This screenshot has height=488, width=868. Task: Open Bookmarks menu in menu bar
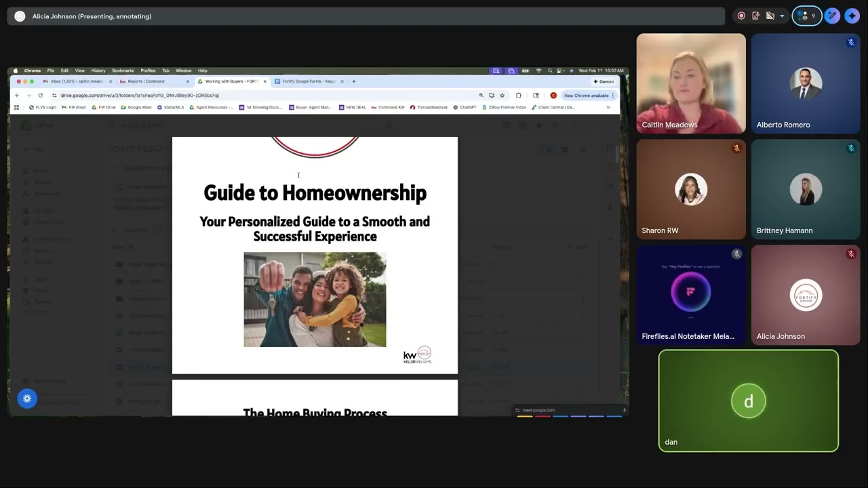[123, 70]
